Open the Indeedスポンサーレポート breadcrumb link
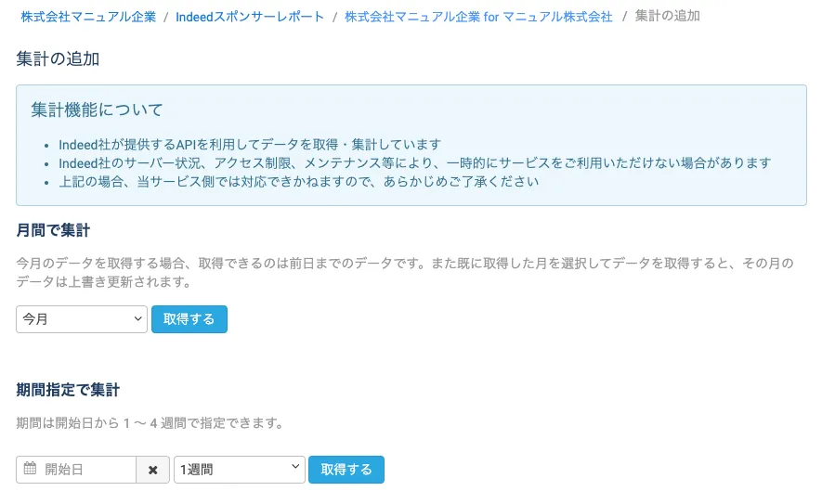 (250, 17)
